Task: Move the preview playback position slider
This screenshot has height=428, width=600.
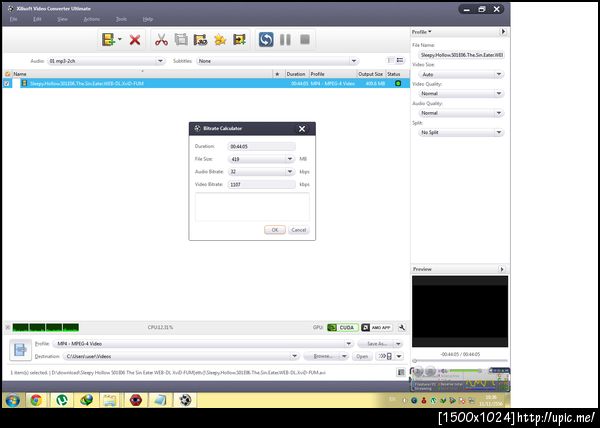Action: click(415, 361)
